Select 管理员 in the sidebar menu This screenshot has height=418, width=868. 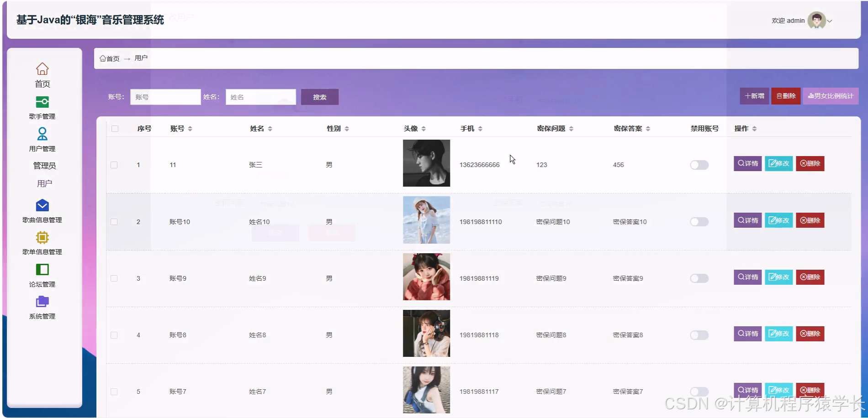pyautogui.click(x=44, y=166)
